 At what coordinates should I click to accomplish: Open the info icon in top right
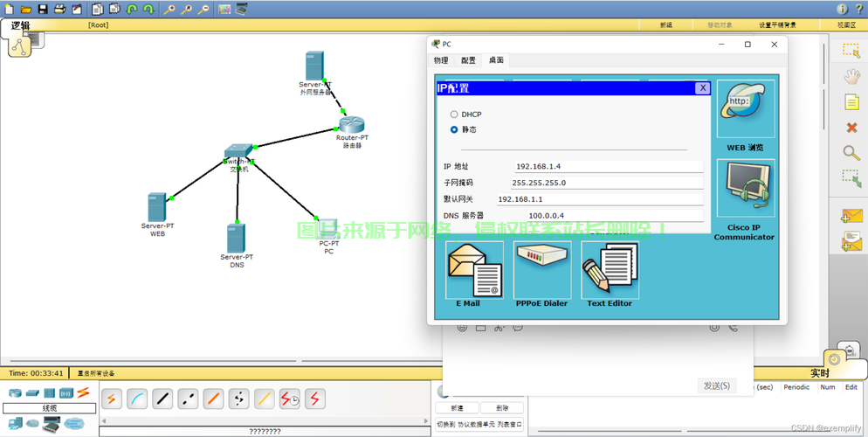842,9
